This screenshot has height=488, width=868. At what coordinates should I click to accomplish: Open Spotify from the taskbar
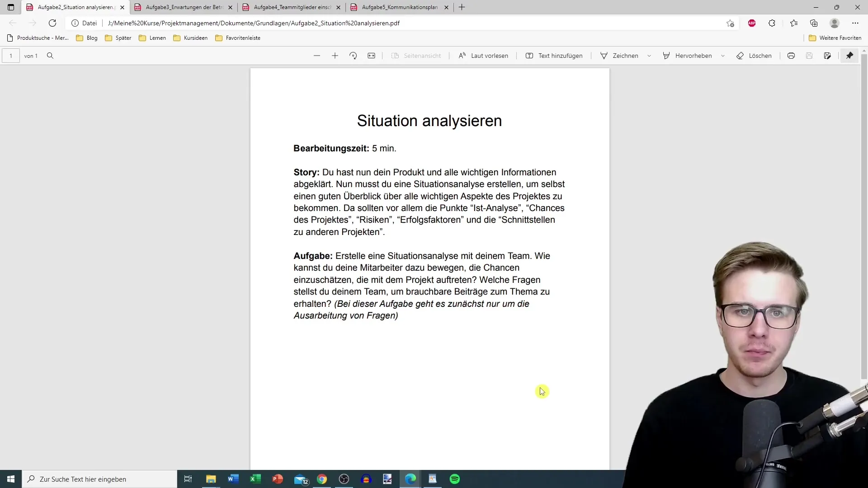(x=455, y=479)
